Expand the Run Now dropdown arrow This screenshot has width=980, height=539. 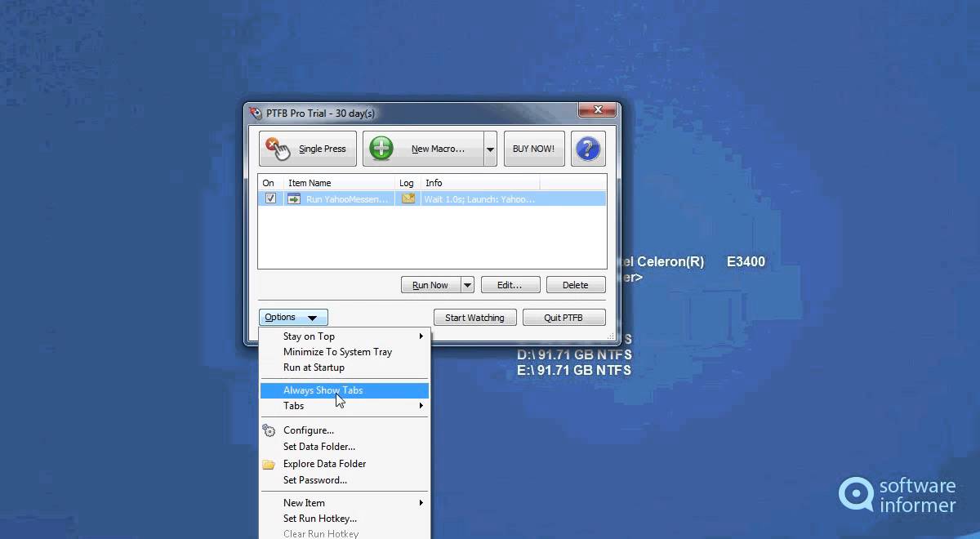click(467, 285)
